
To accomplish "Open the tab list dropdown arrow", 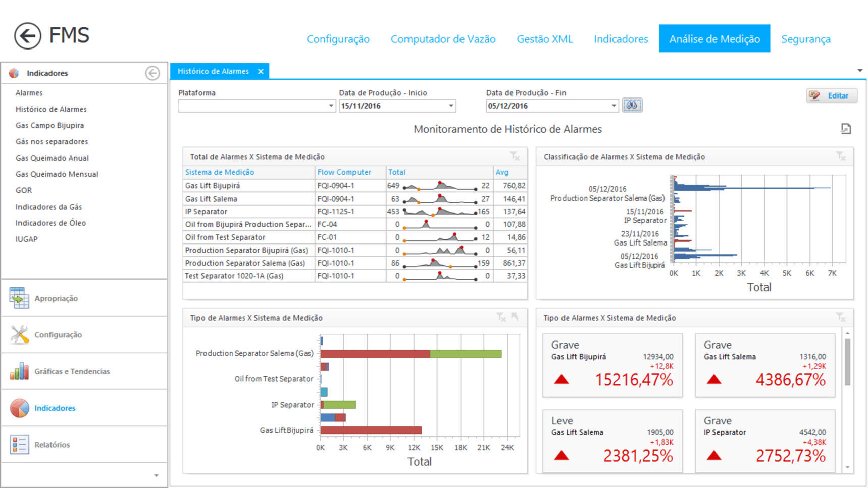I will point(860,71).
